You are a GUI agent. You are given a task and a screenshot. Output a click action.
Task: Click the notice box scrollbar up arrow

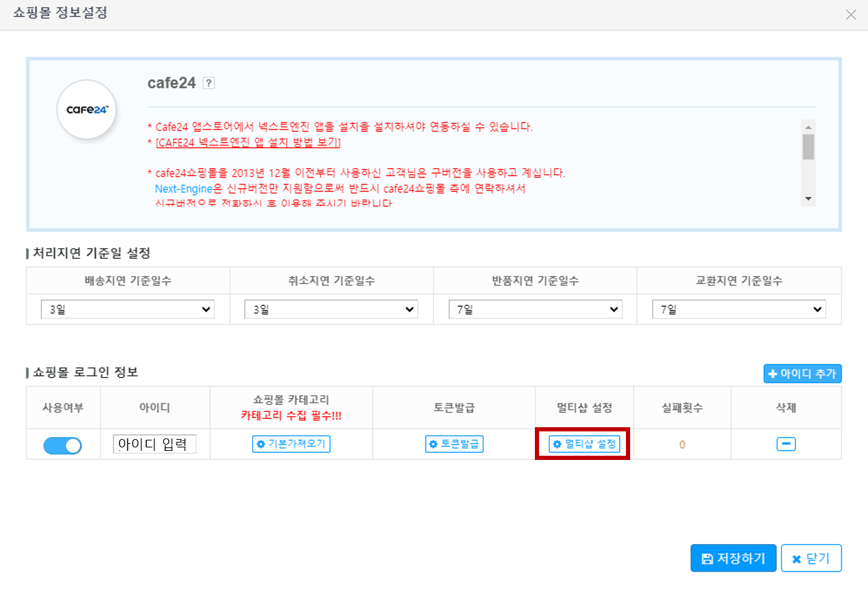(x=808, y=127)
